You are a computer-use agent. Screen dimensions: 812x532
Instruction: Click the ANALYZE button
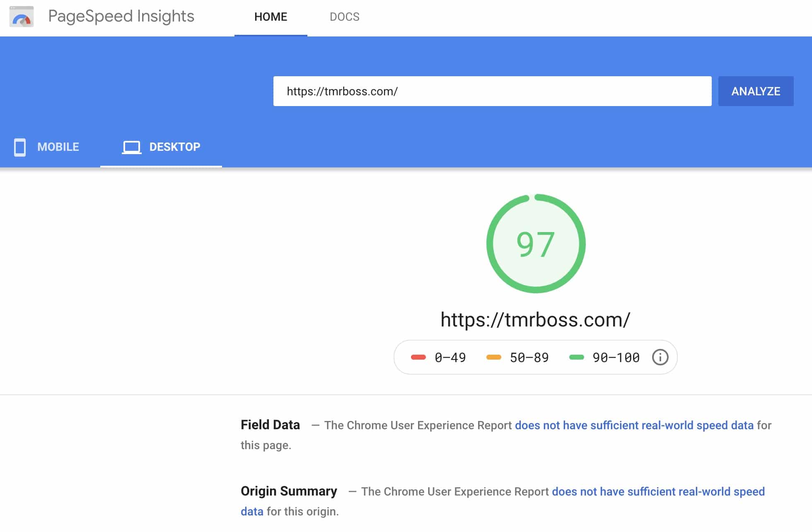click(x=756, y=91)
